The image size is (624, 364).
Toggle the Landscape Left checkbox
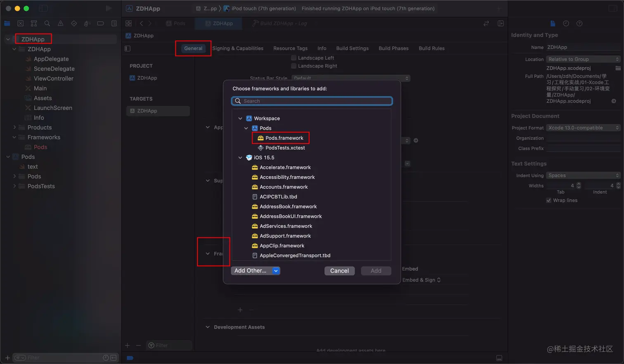[293, 58]
